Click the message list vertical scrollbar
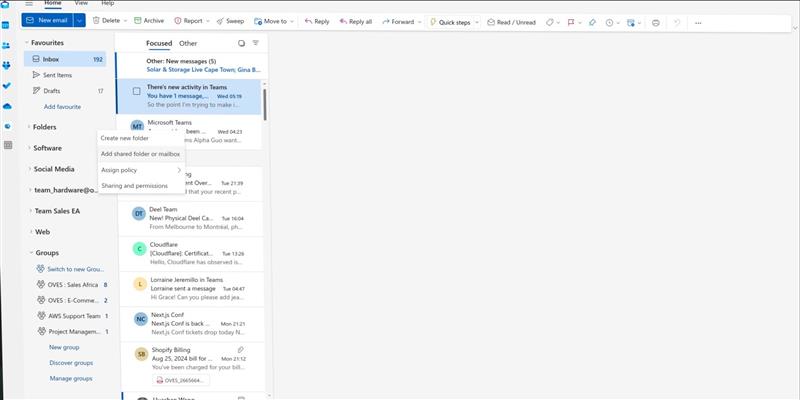 pos(264,104)
